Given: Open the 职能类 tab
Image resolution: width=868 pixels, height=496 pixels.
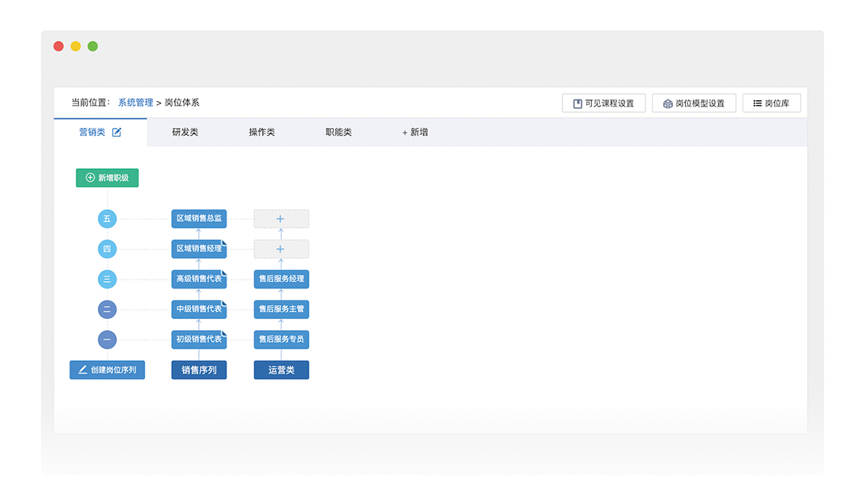Looking at the screenshot, I should point(339,133).
